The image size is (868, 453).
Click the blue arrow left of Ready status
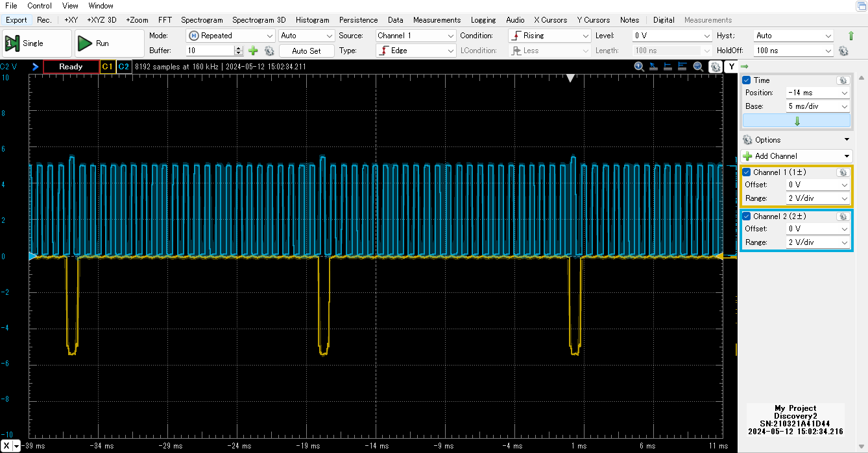pyautogui.click(x=36, y=67)
